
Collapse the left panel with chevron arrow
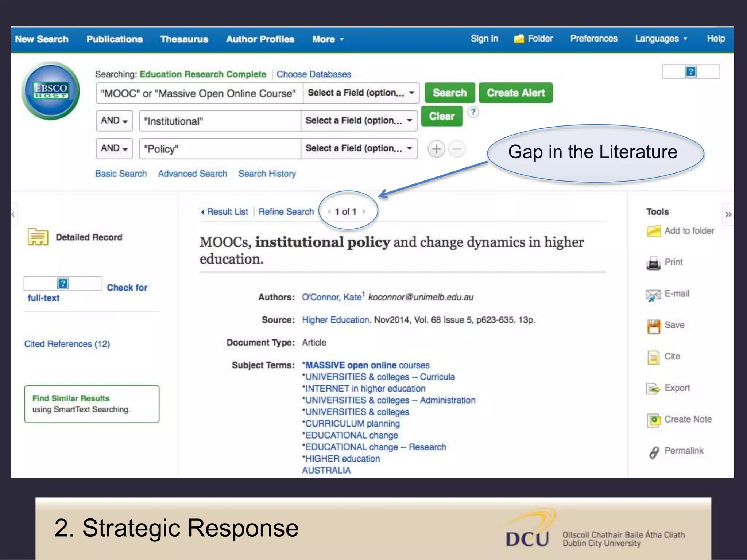click(13, 214)
